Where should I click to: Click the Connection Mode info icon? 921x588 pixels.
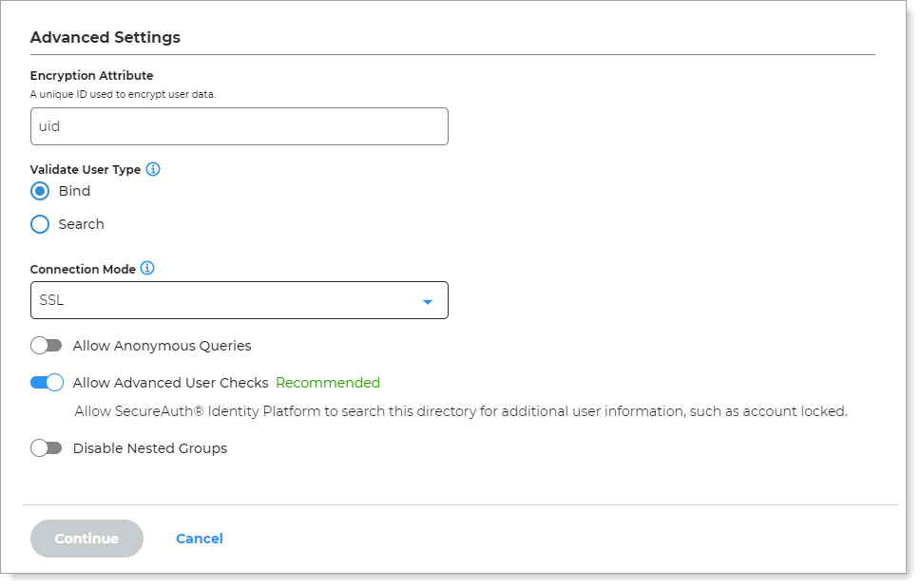(x=147, y=268)
